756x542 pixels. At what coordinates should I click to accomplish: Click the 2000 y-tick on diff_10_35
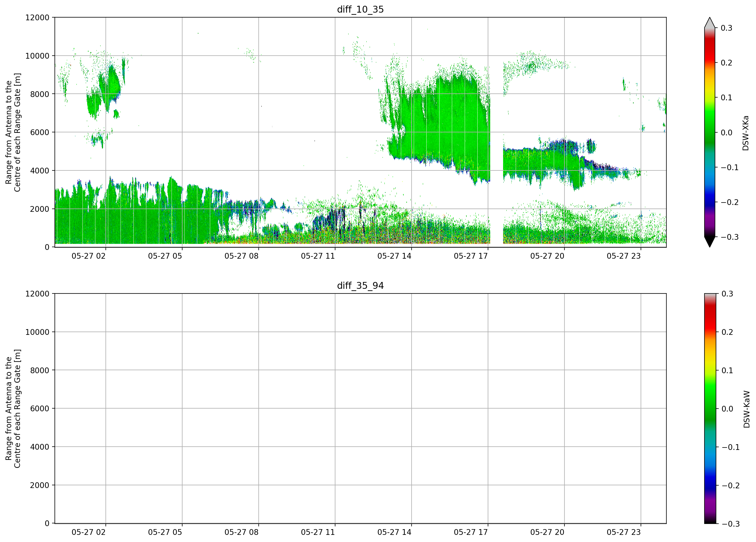[40, 209]
